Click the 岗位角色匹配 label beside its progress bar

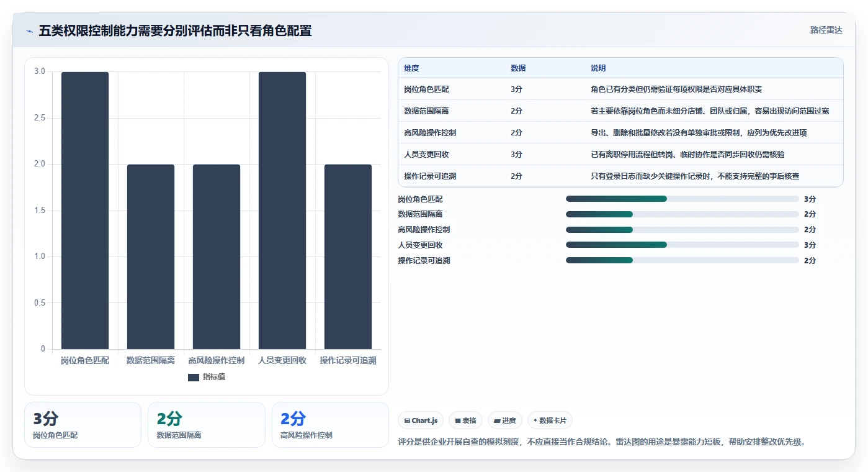pyautogui.click(x=420, y=199)
